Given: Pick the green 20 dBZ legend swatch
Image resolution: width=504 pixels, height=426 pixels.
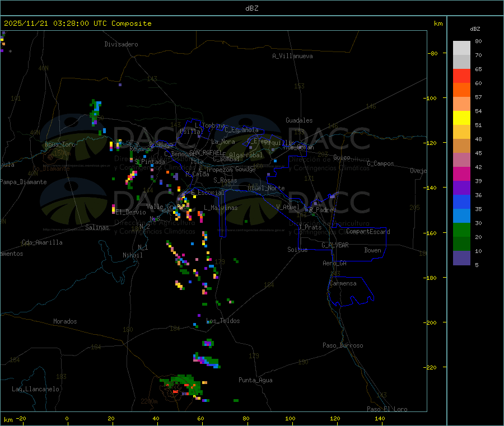Looking at the screenshot, I should point(461,230).
